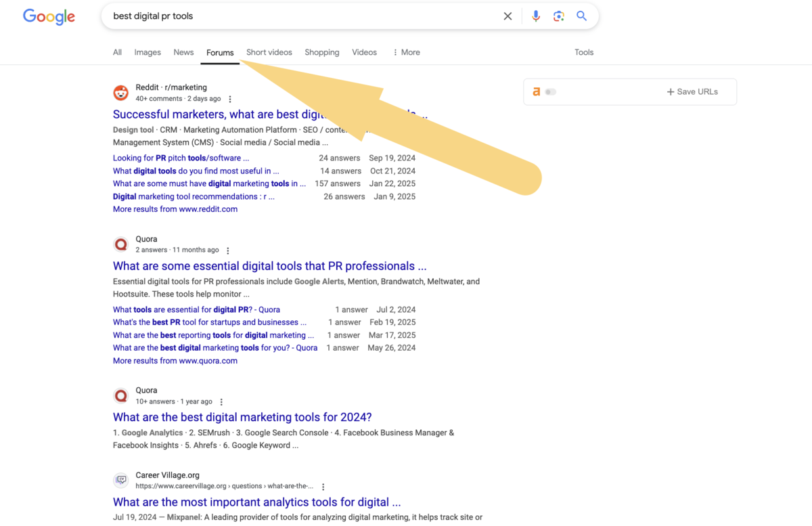Click the Quora icon on the second result
812x526 pixels.
[x=120, y=244]
